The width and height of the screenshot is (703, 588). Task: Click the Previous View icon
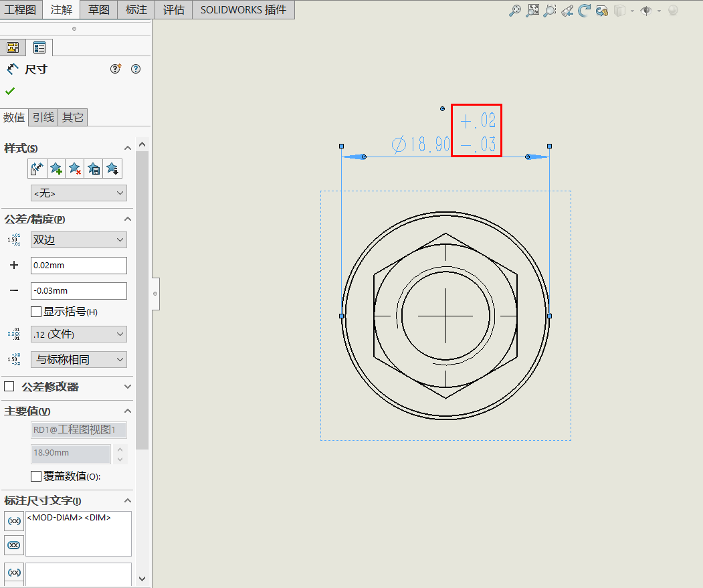567,10
